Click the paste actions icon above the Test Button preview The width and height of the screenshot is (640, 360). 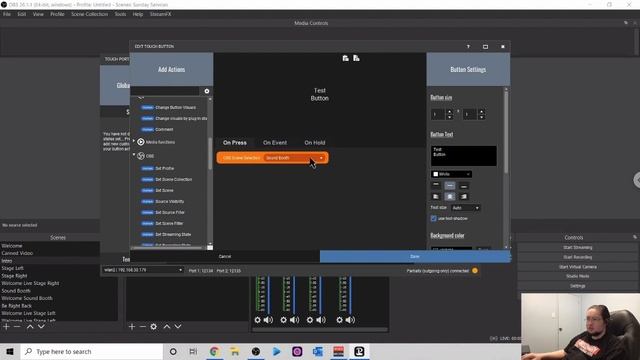(356, 58)
